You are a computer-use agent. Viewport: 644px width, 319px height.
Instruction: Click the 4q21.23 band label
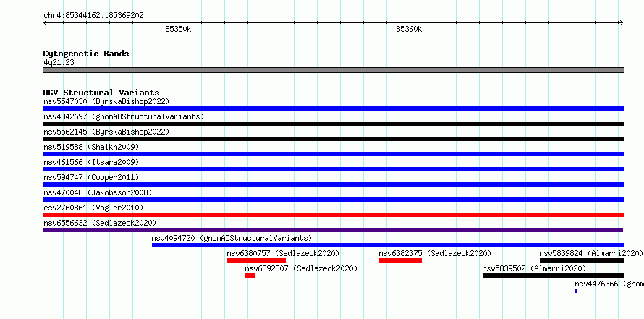[x=59, y=62]
